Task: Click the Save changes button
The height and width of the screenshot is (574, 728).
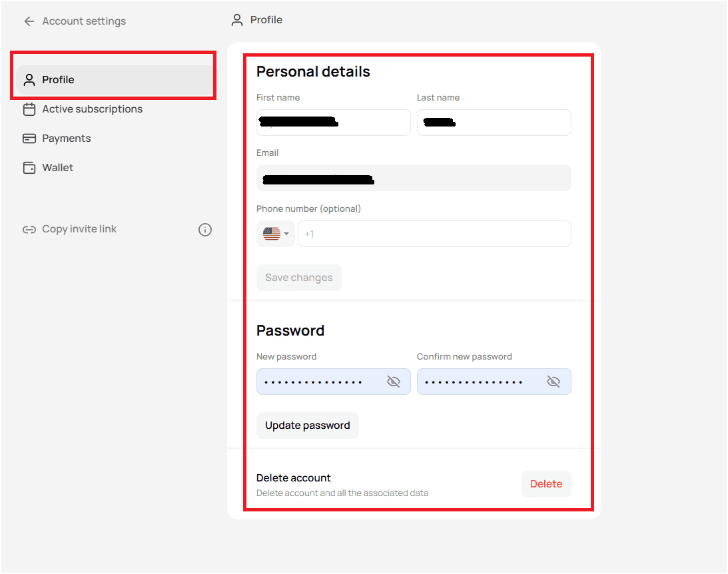Action: (299, 278)
